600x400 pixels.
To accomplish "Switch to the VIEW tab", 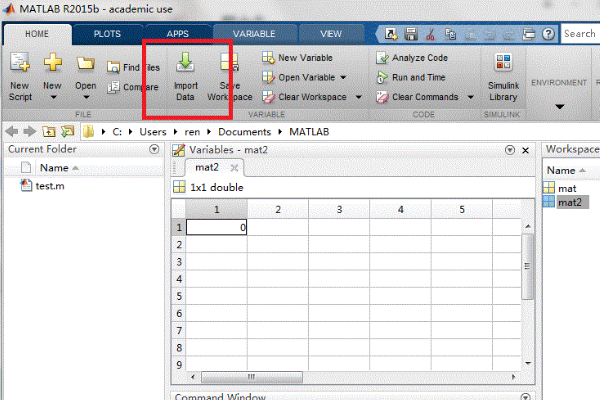I will (331, 34).
